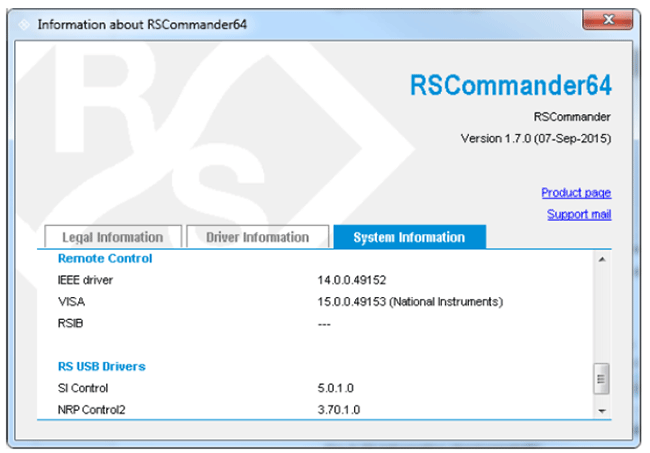650x453 pixels.
Task: Click the Remote Control section heading
Action: click(105, 259)
